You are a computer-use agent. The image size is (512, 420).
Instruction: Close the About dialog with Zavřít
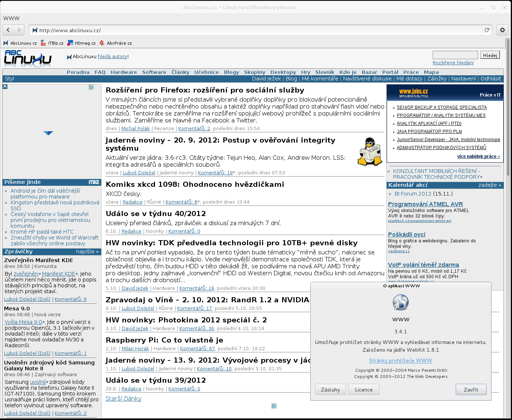(471, 390)
